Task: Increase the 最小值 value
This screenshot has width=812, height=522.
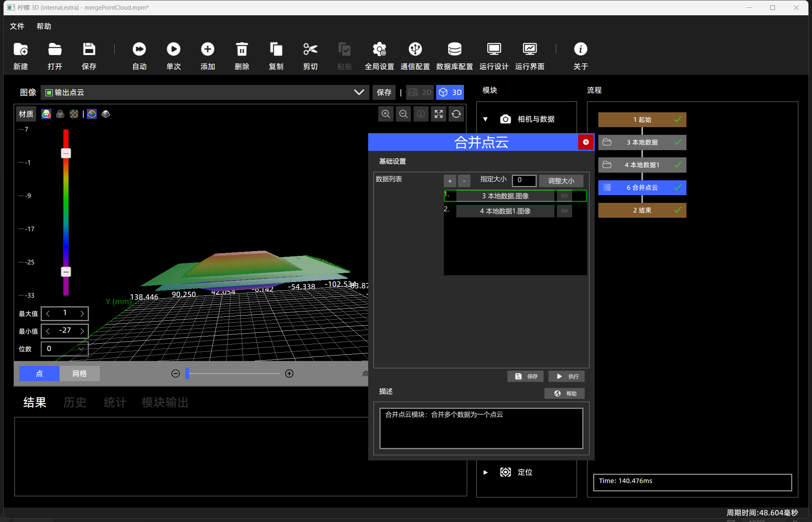Action: pos(82,331)
